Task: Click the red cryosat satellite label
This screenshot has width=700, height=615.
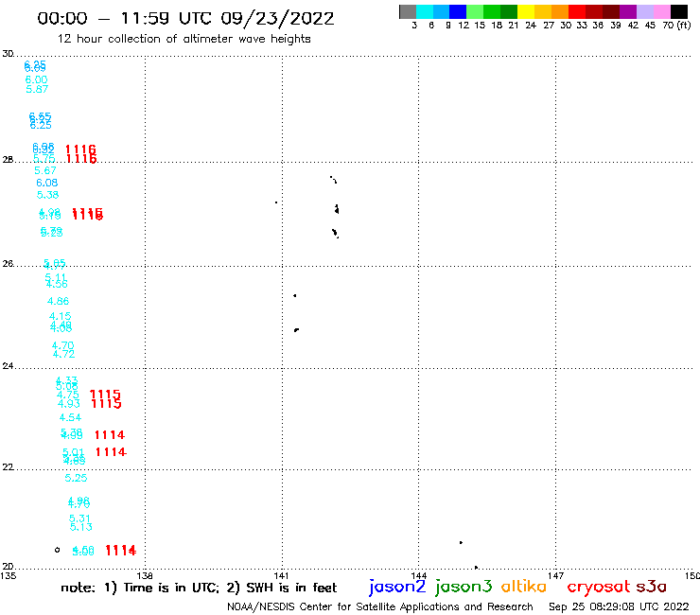Action: pyautogui.click(x=598, y=587)
